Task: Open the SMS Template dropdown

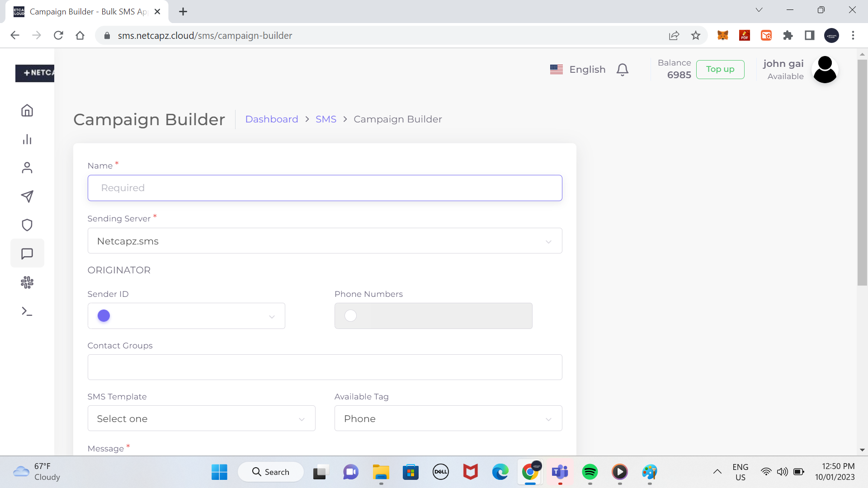Action: 201,418
